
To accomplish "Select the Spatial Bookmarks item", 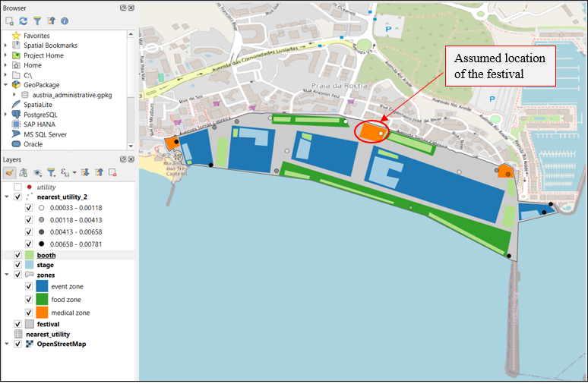I will 49,46.
